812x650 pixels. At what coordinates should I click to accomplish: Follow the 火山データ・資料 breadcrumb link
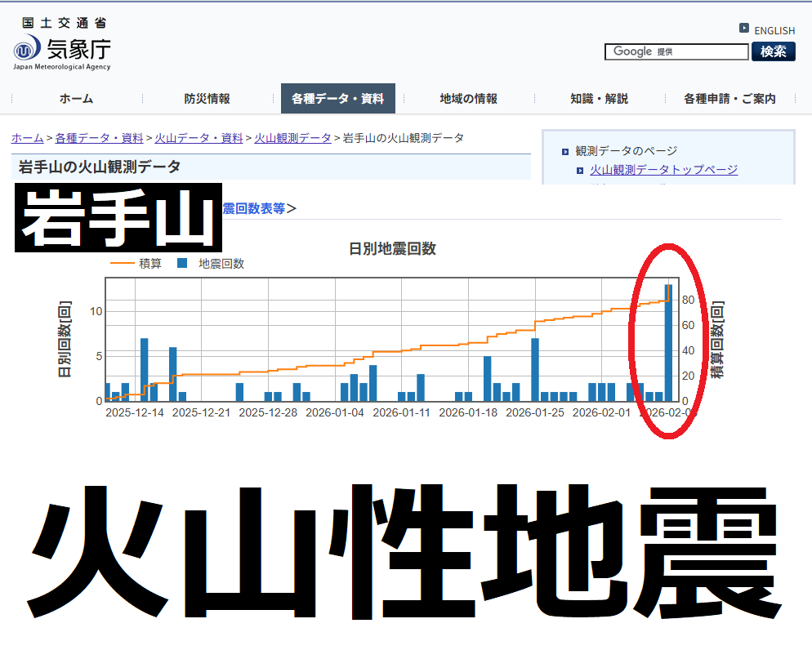[x=199, y=138]
